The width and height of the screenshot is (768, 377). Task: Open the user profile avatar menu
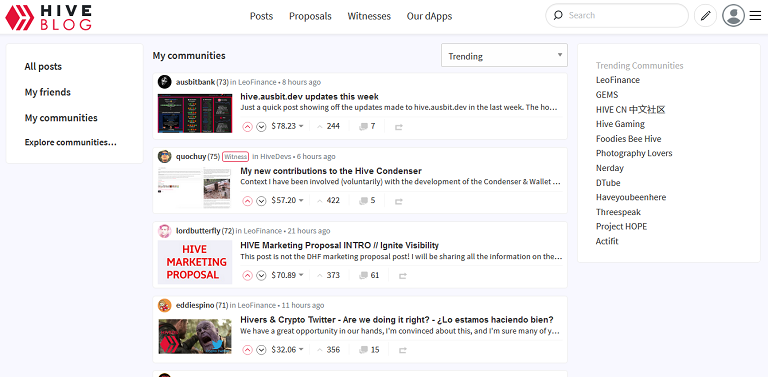[733, 16]
